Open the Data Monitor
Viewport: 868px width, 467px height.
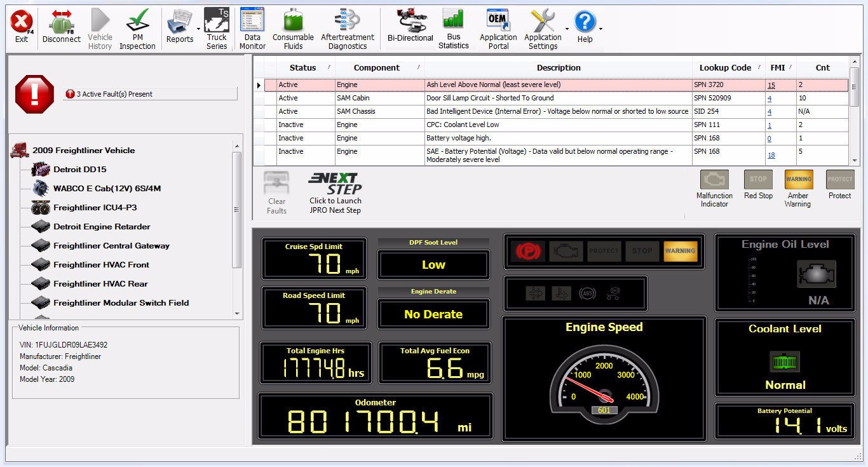(x=252, y=25)
